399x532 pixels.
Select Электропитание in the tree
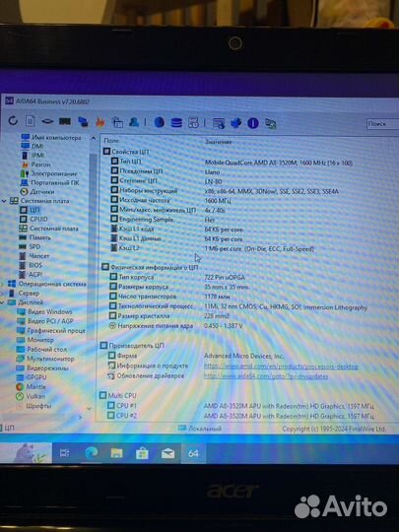coord(54,173)
